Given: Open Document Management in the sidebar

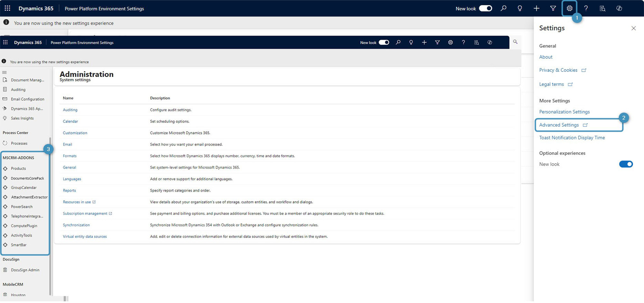Looking at the screenshot, I should point(27,80).
